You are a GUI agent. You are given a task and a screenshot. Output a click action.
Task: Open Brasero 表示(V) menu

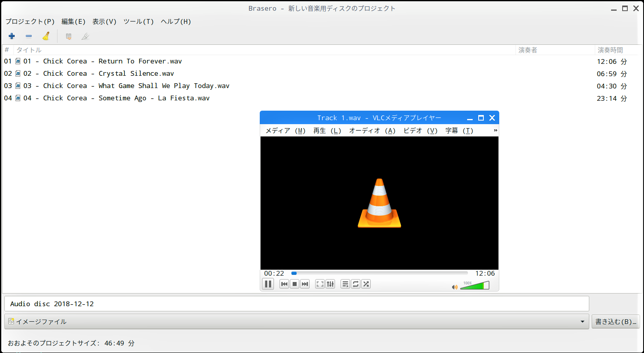[104, 21]
